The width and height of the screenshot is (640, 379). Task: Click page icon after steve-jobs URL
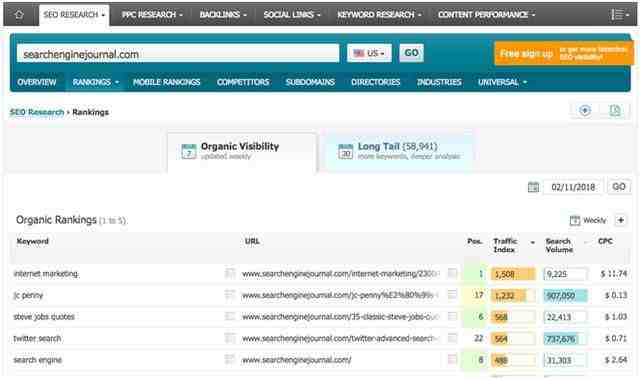click(452, 316)
